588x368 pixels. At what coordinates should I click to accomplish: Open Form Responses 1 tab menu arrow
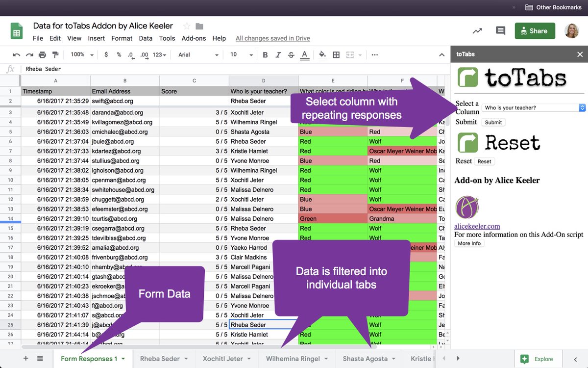click(x=123, y=359)
